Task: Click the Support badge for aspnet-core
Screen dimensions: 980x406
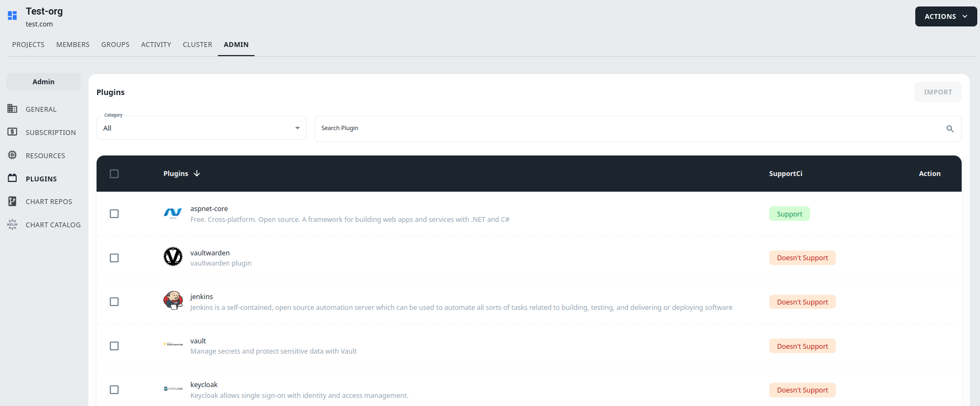Action: pyautogui.click(x=790, y=214)
